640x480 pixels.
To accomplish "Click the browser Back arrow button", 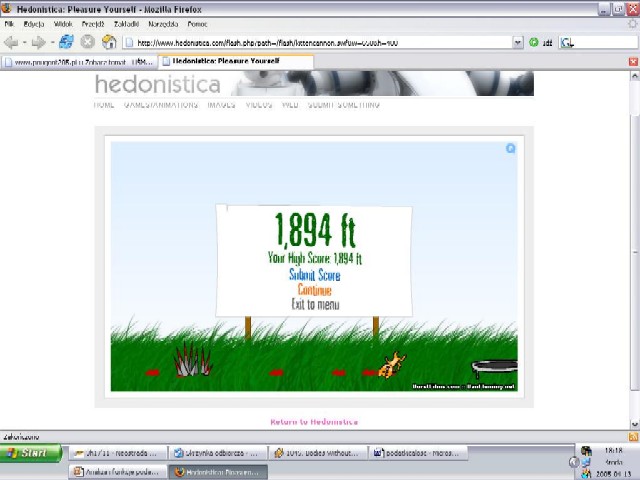I will click(x=11, y=42).
